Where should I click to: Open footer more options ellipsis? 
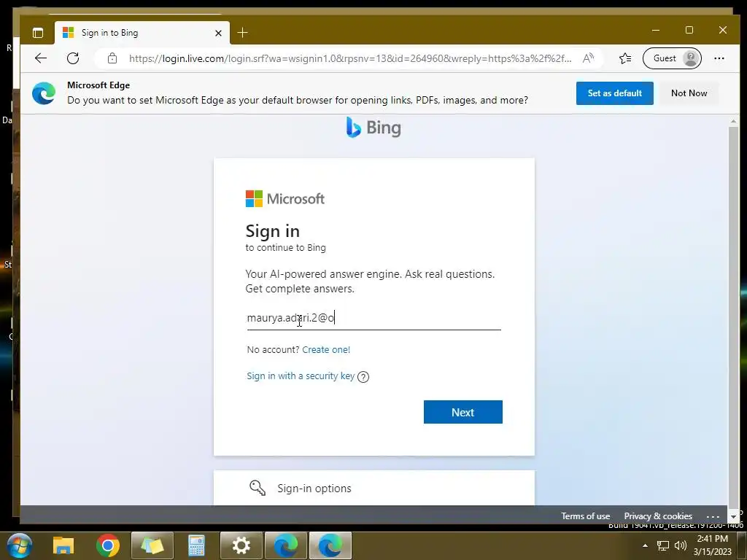pyautogui.click(x=713, y=517)
